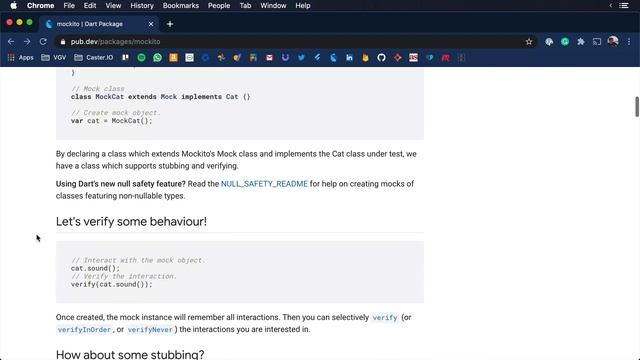
Task: Open the Trello bookmark icon
Action: coord(125,58)
